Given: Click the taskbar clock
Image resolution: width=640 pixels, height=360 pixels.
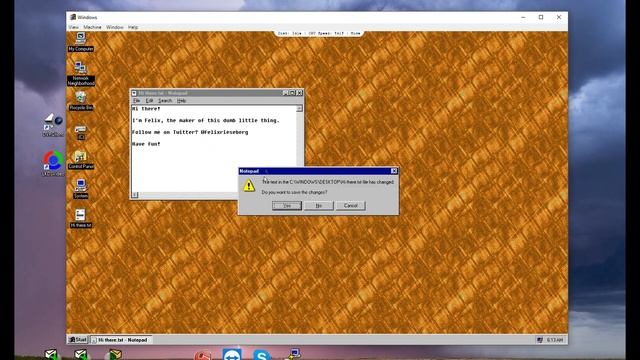Looking at the screenshot, I should click(555, 340).
